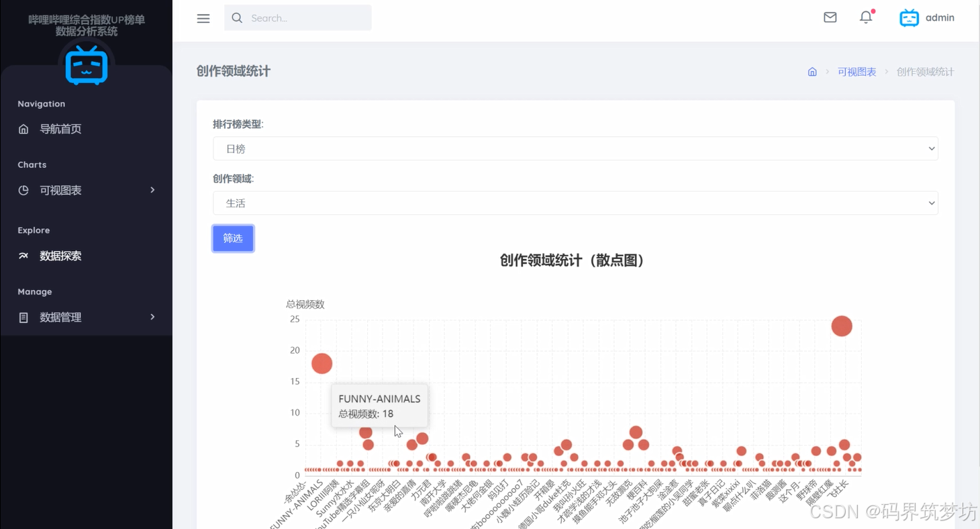Click the 创作领域统计 page heading
Viewport: 980px width, 529px height.
(x=234, y=71)
